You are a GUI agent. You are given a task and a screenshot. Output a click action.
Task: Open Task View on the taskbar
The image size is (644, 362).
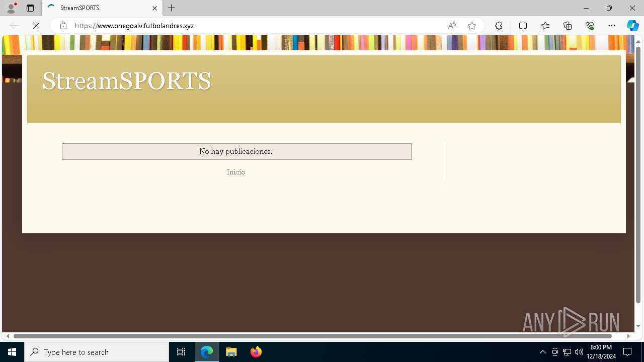point(181,352)
